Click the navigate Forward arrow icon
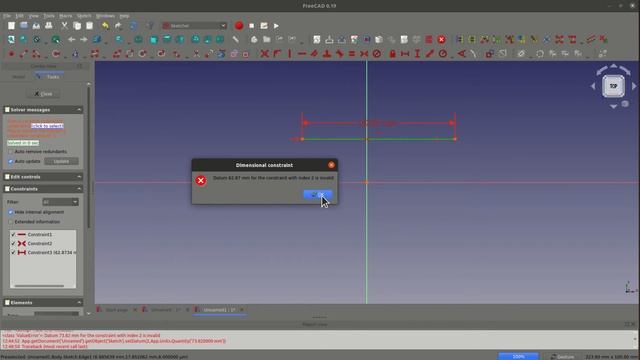Viewport: 640px width, 360px height. [x=84, y=40]
